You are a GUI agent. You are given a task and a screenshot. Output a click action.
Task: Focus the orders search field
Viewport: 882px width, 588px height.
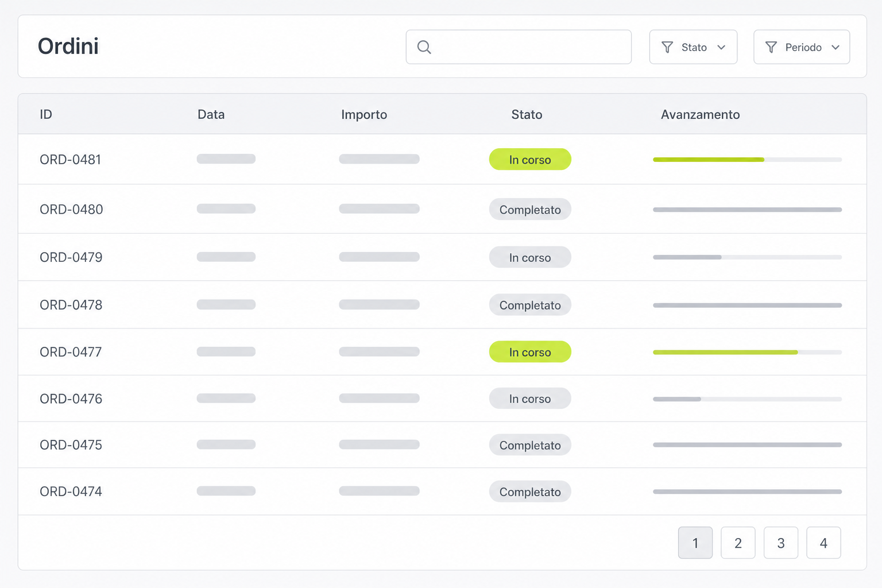(x=519, y=47)
